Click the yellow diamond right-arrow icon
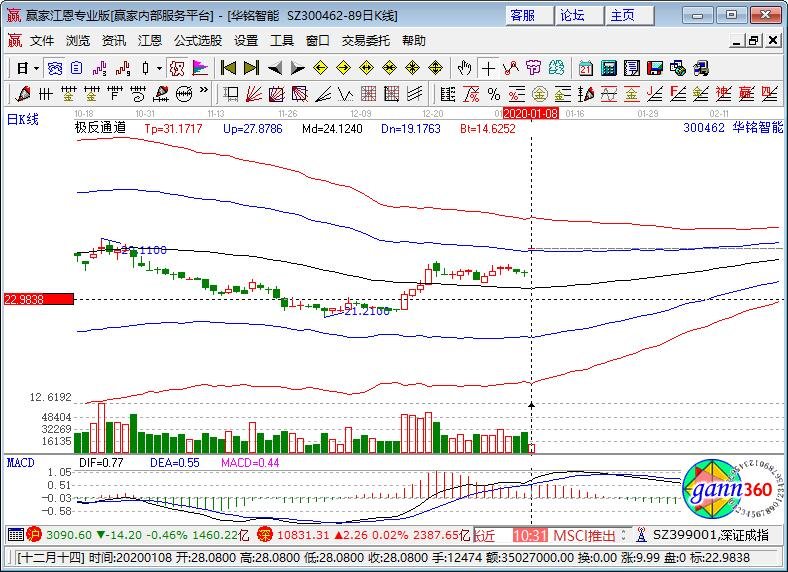Image resolution: width=788 pixels, height=572 pixels. coord(343,68)
